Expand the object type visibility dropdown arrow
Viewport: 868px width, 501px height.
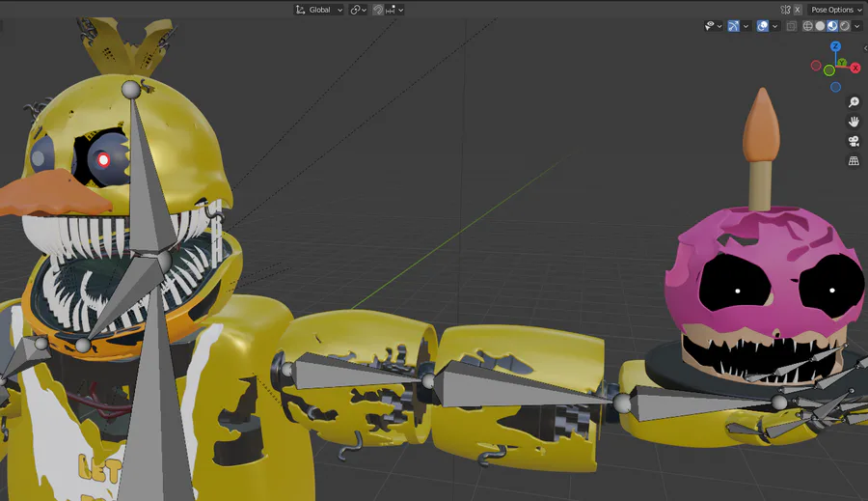coord(719,26)
